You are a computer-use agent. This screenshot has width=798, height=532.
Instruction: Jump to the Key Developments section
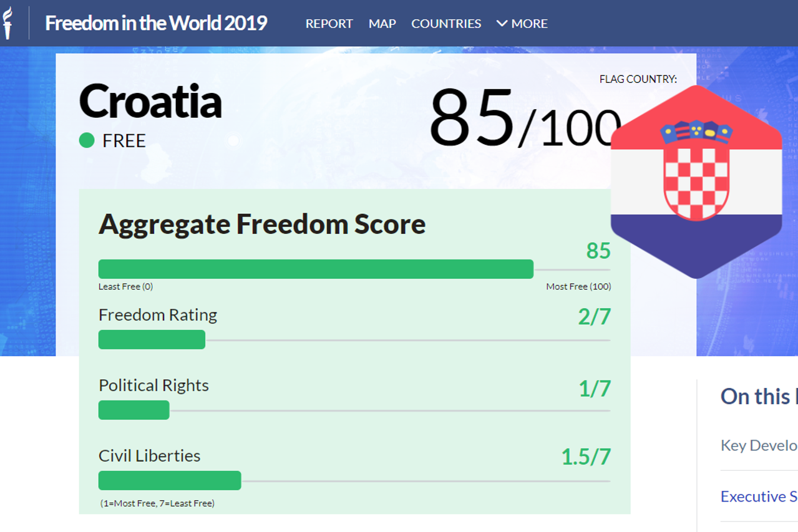[x=759, y=445]
